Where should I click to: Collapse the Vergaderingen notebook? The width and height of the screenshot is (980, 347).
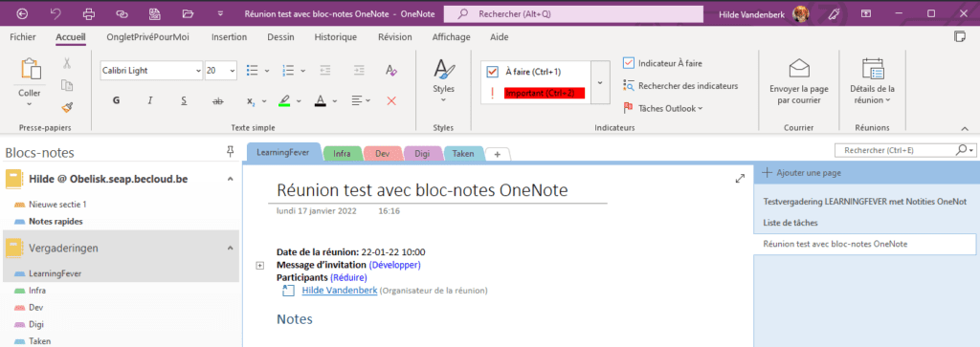[x=230, y=248]
